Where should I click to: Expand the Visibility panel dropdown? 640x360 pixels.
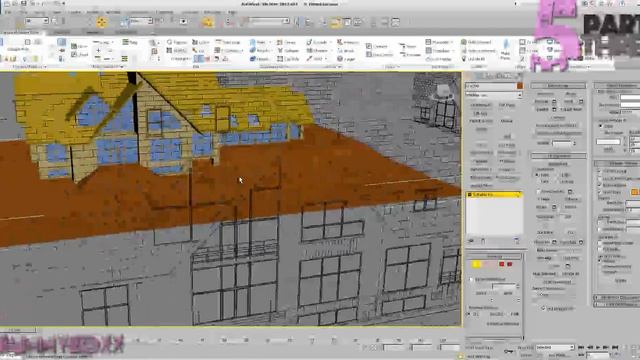pos(478,67)
